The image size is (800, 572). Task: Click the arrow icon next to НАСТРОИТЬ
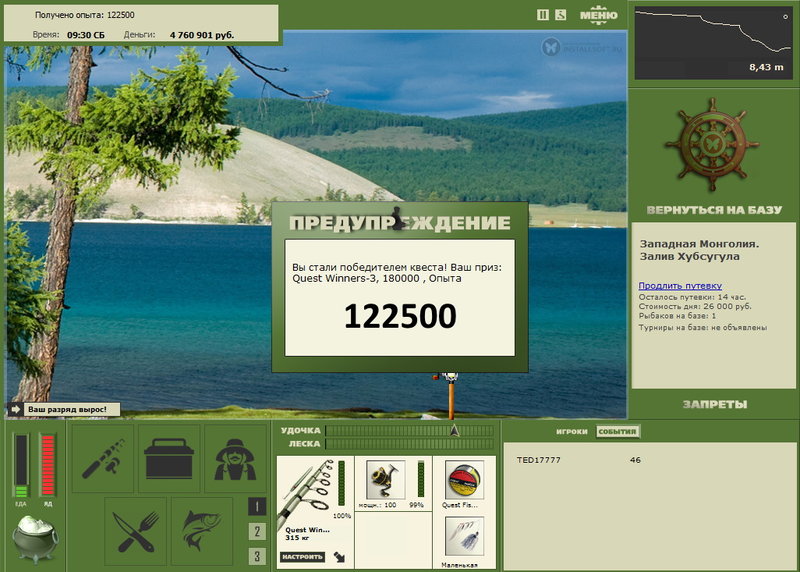pyautogui.click(x=339, y=557)
